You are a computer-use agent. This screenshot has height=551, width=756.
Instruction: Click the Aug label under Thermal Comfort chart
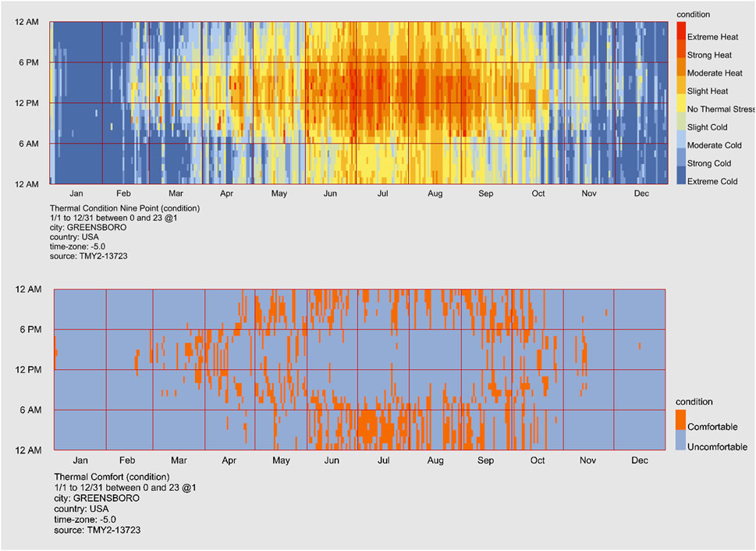tap(435, 460)
